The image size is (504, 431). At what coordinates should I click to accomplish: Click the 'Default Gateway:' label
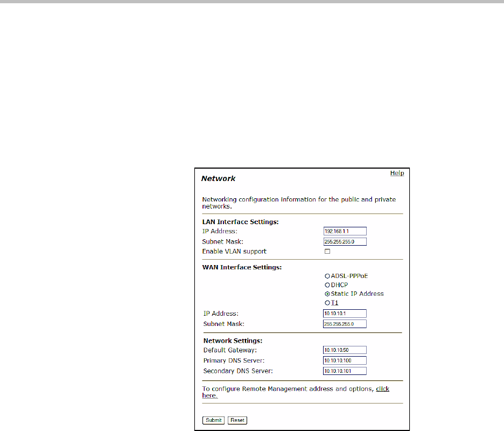[230, 350]
